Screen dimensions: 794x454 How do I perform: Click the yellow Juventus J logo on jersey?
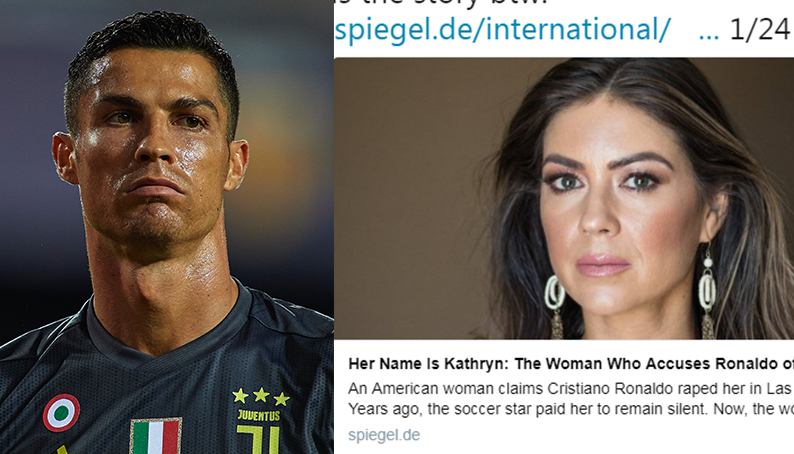(258, 439)
